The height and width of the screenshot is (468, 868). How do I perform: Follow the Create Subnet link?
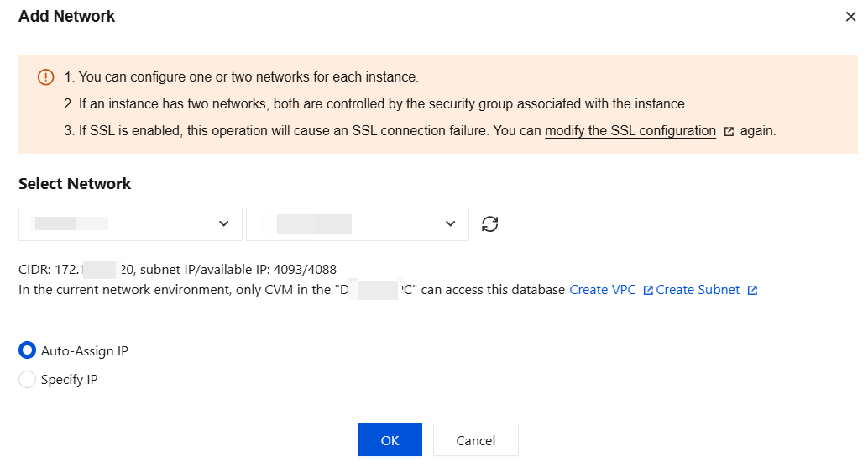[x=698, y=290]
